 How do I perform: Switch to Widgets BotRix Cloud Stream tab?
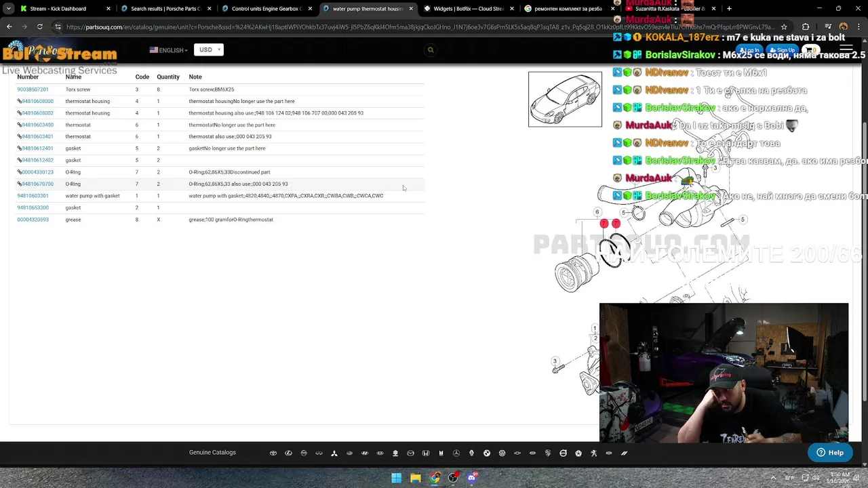point(469,9)
